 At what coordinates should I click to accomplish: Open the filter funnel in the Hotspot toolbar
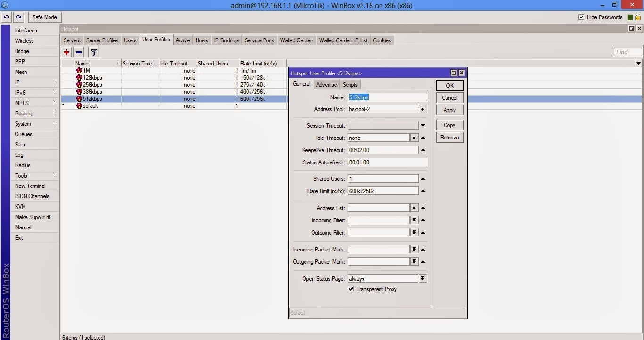click(93, 52)
